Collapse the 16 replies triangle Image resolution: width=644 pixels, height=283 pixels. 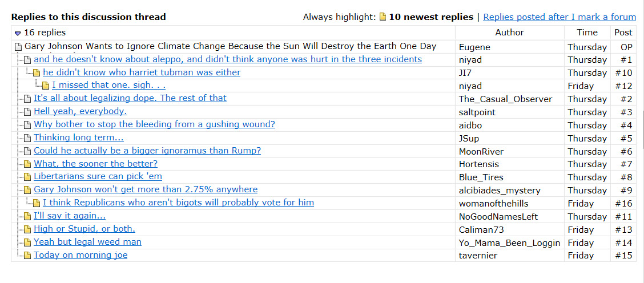tap(18, 33)
